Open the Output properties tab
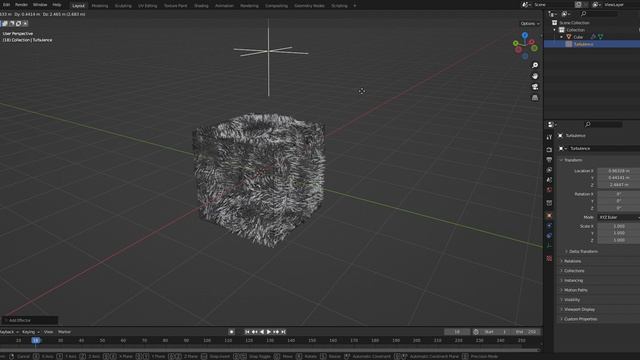640x360 pixels. click(x=549, y=160)
